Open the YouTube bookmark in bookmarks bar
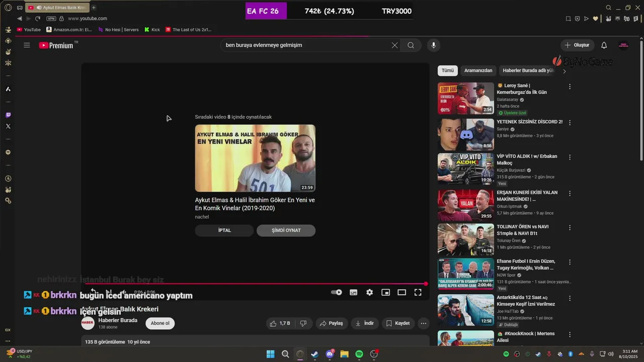Viewport: 644px width, 362px height. pos(29,30)
